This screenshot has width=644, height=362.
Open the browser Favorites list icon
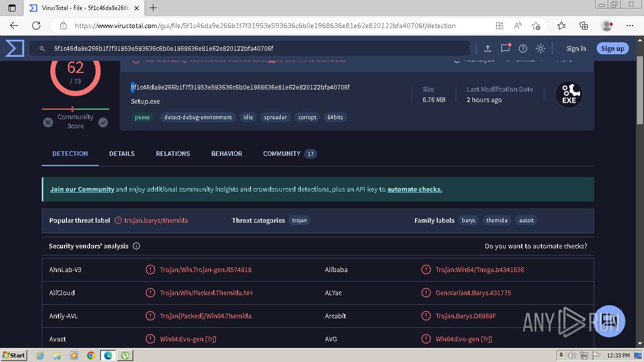coord(561,26)
